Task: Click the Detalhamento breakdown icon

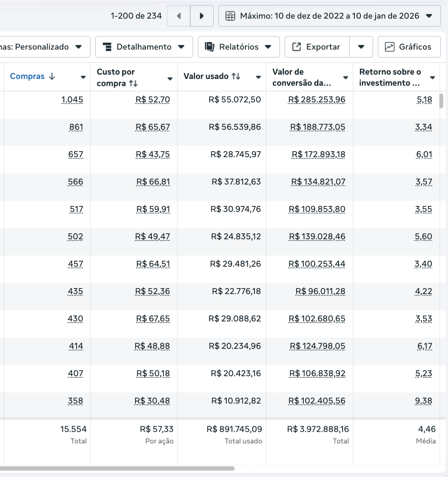Action: tap(107, 47)
